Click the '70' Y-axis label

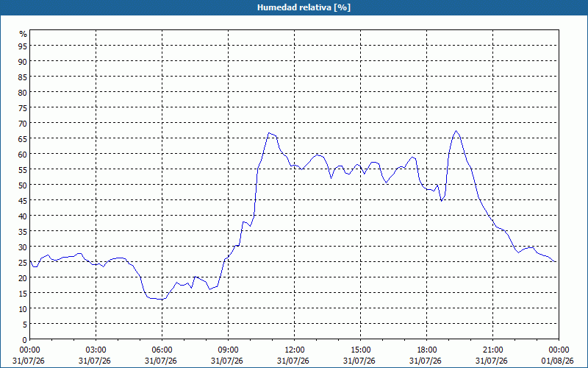[23, 123]
